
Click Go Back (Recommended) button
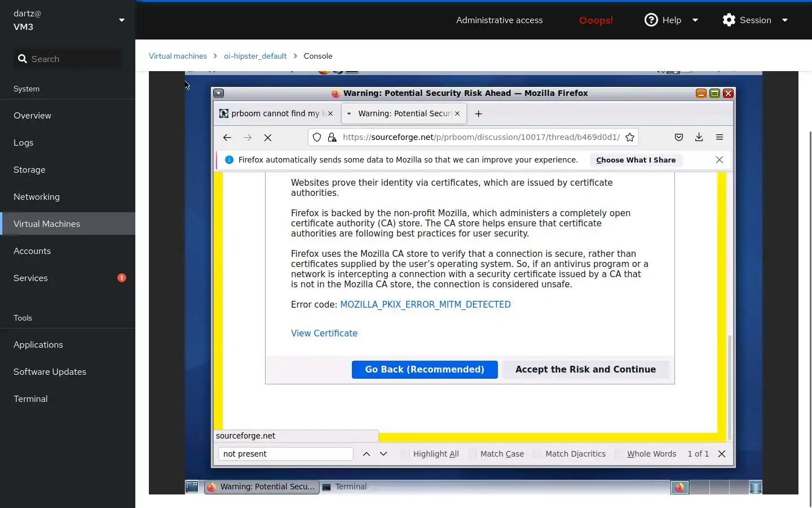425,369
